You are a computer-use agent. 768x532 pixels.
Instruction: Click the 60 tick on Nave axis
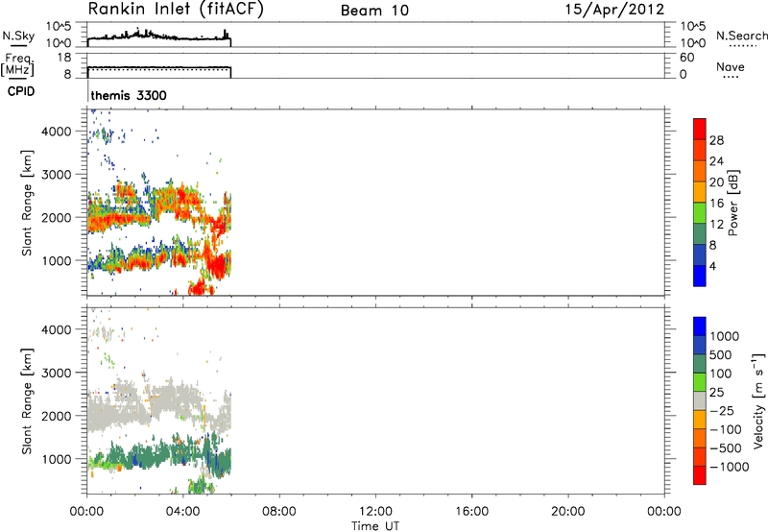click(x=686, y=58)
